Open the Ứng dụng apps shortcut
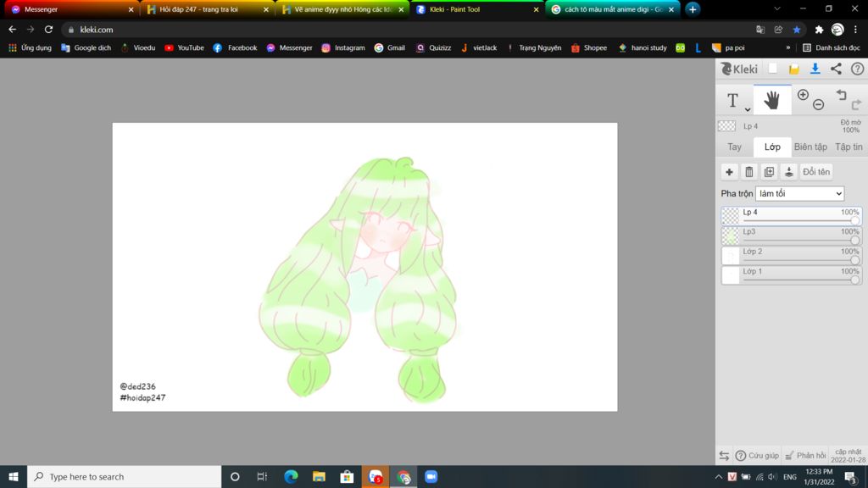Viewport: 868px width, 488px height. (30, 48)
